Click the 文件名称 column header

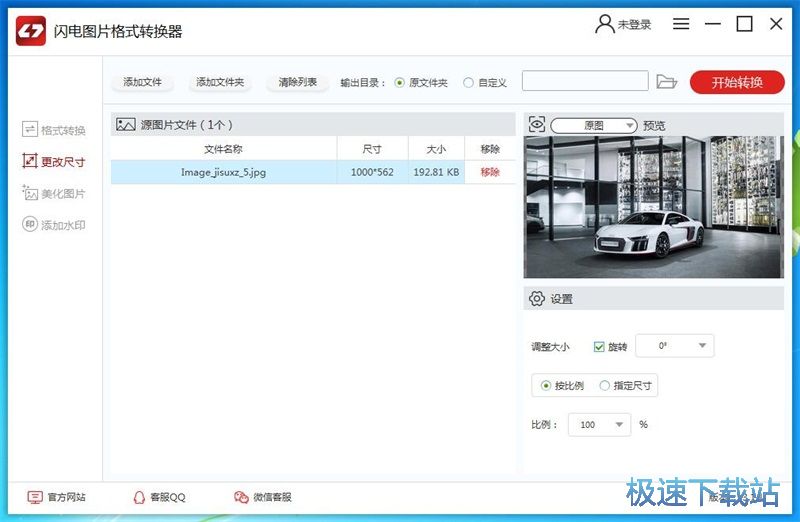click(223, 149)
